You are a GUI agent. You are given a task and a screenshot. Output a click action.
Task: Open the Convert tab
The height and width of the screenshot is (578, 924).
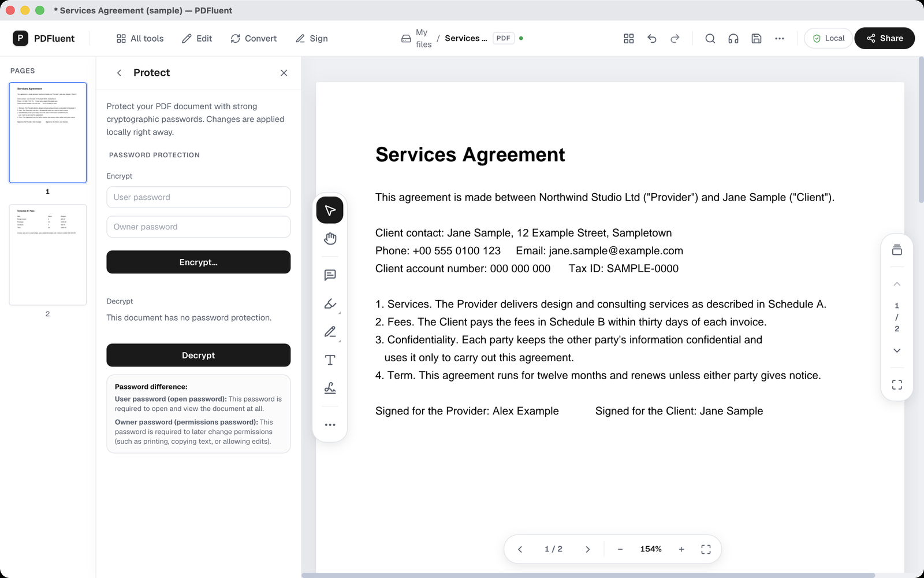click(x=254, y=38)
